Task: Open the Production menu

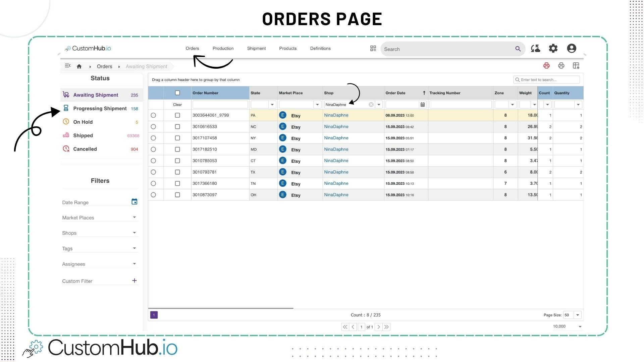Action: tap(223, 48)
